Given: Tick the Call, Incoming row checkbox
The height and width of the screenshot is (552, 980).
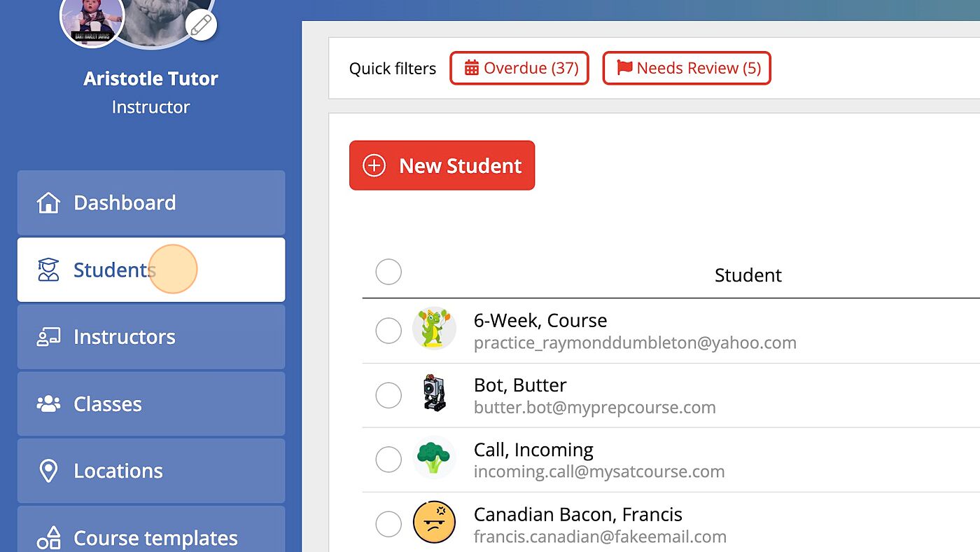Looking at the screenshot, I should [388, 460].
